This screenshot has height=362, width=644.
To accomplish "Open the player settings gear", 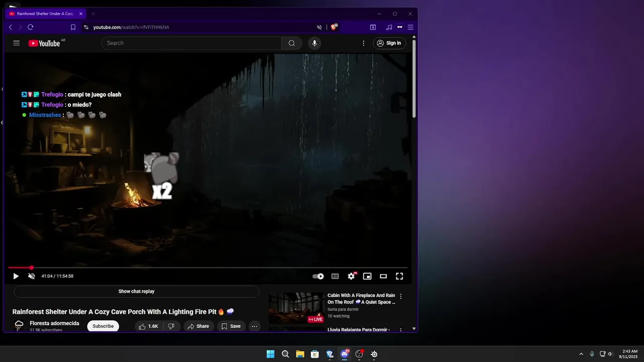I will tap(351, 276).
